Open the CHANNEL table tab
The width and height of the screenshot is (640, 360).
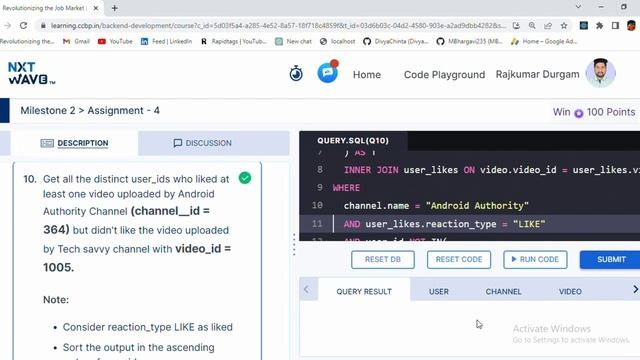point(503,291)
